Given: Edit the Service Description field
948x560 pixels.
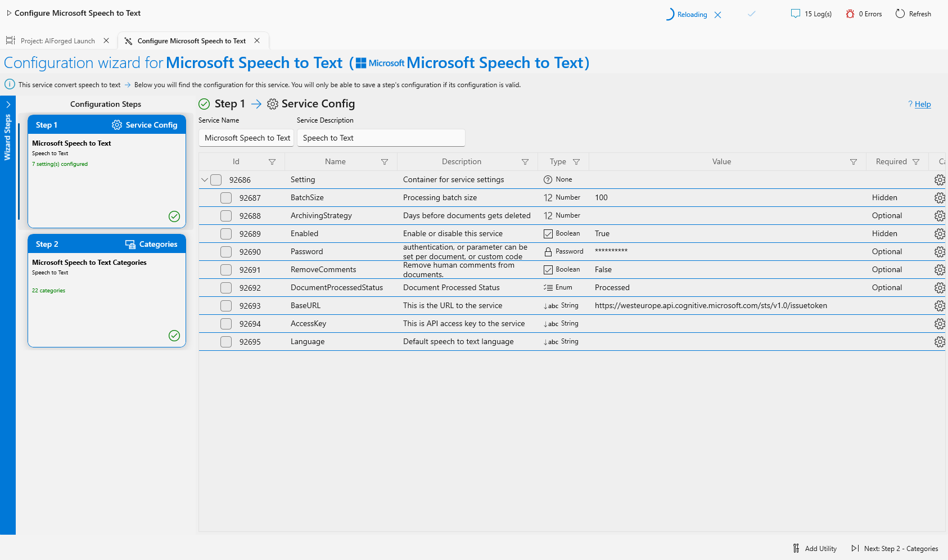Looking at the screenshot, I should tap(381, 138).
